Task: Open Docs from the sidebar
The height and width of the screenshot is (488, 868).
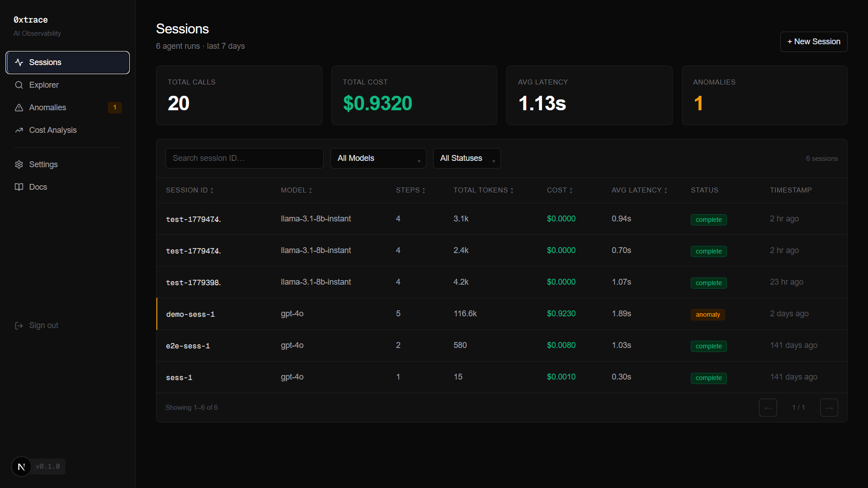Action: click(68, 187)
